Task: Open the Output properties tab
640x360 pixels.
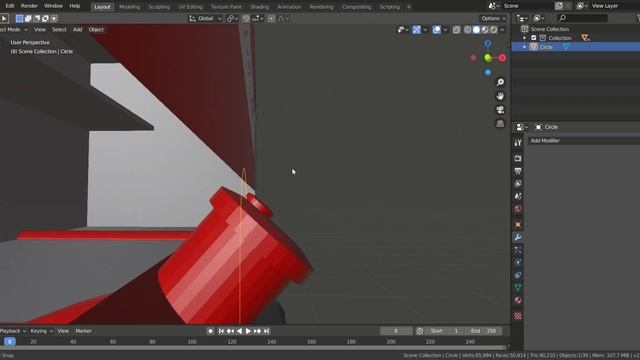Action: [518, 171]
